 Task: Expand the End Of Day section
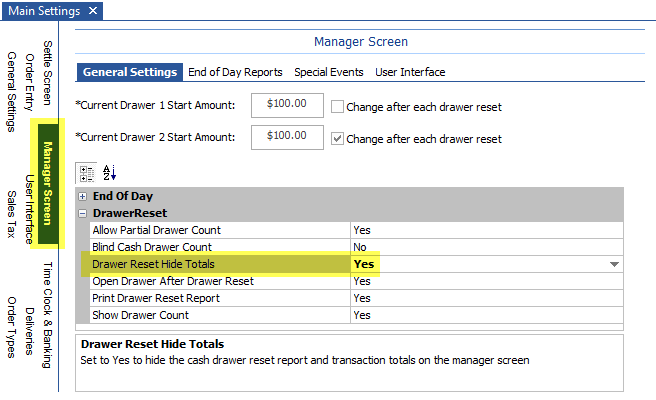point(83,197)
